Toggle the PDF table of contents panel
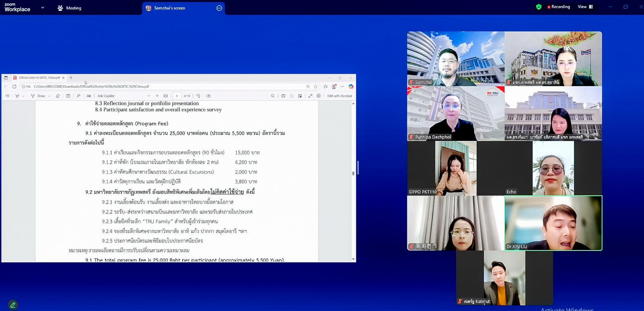 [7, 96]
